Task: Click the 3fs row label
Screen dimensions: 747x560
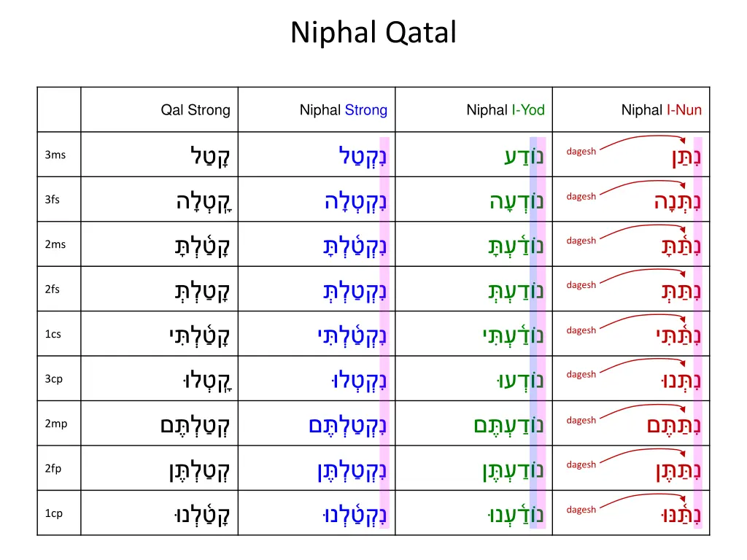Action: [53, 200]
